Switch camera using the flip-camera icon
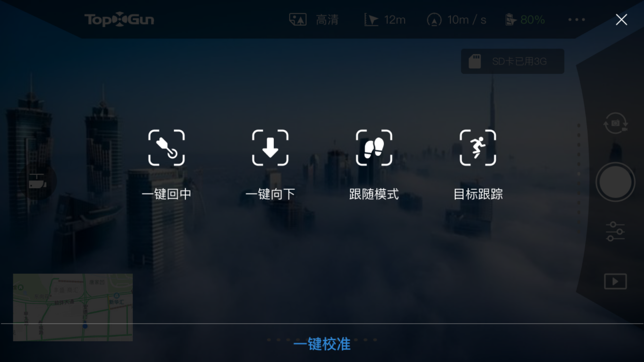This screenshot has width=644, height=362. click(x=616, y=123)
